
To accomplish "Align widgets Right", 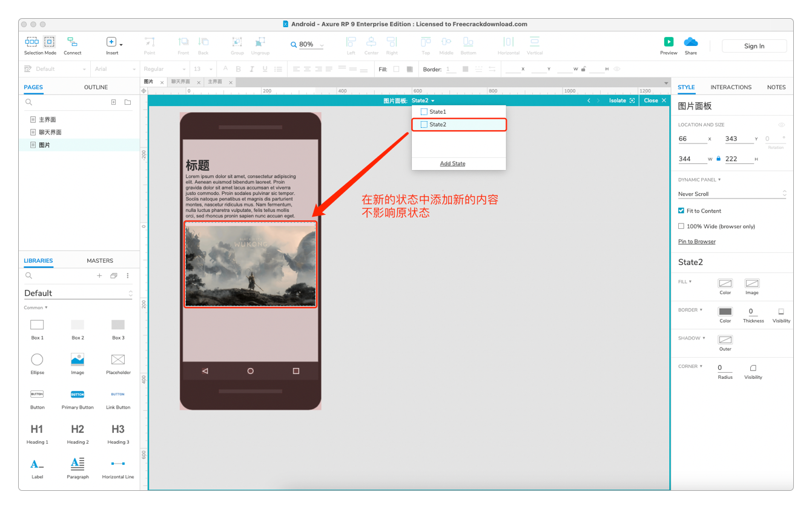I will tap(392, 42).
